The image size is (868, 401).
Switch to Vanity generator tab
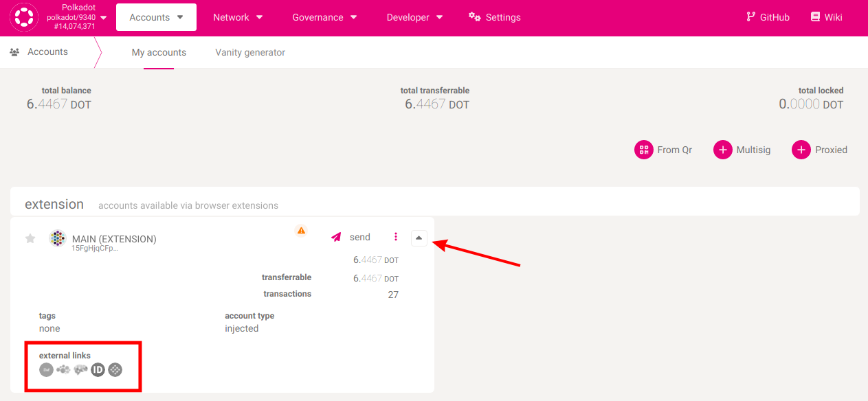point(250,52)
